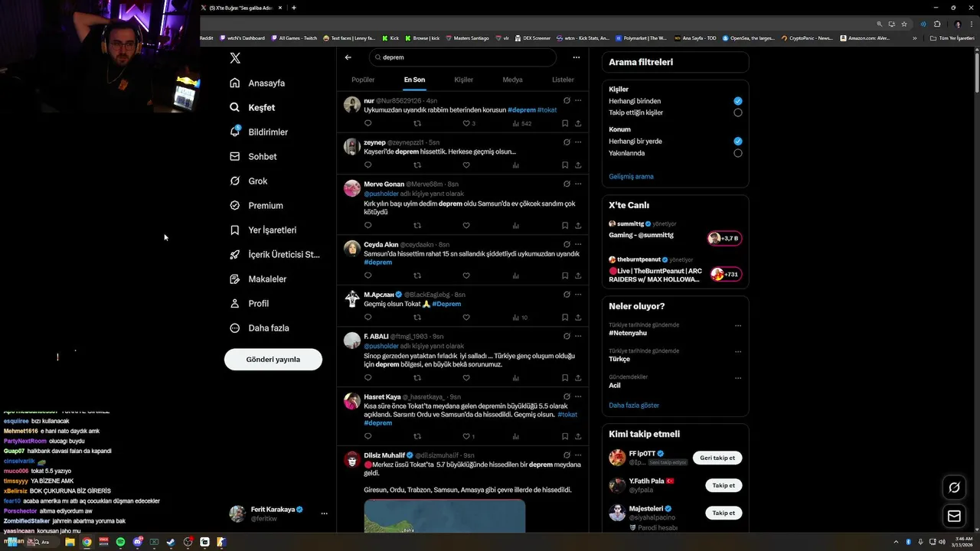The width and height of the screenshot is (980, 551).
Task: Open Keşfet explore page
Action: tap(253, 107)
